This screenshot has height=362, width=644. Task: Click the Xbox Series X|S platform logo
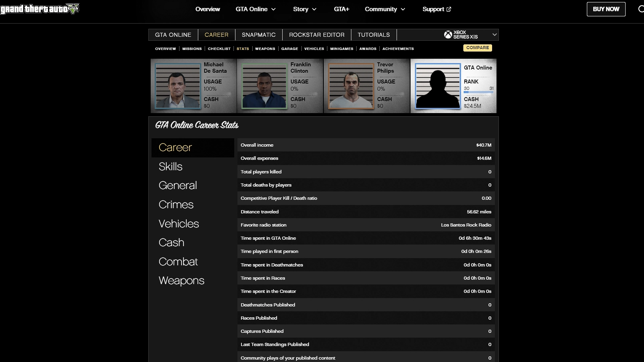[x=461, y=35]
